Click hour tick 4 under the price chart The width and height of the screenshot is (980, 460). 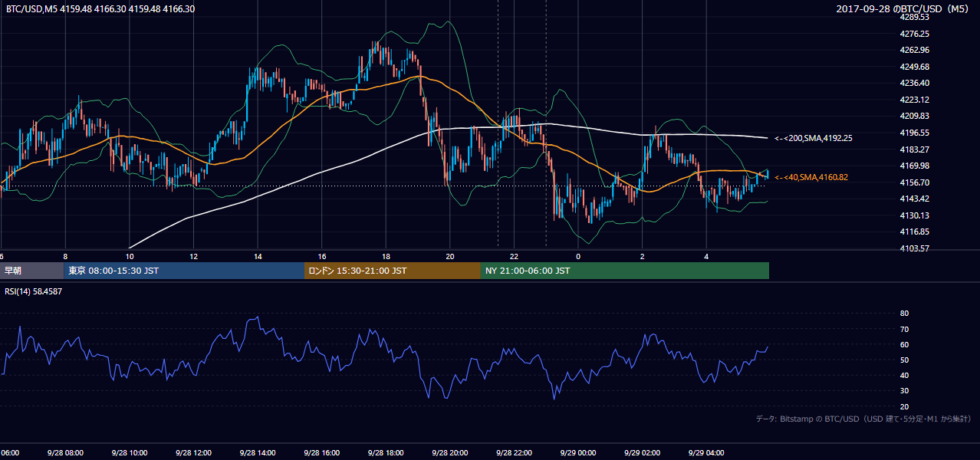pyautogui.click(x=706, y=256)
